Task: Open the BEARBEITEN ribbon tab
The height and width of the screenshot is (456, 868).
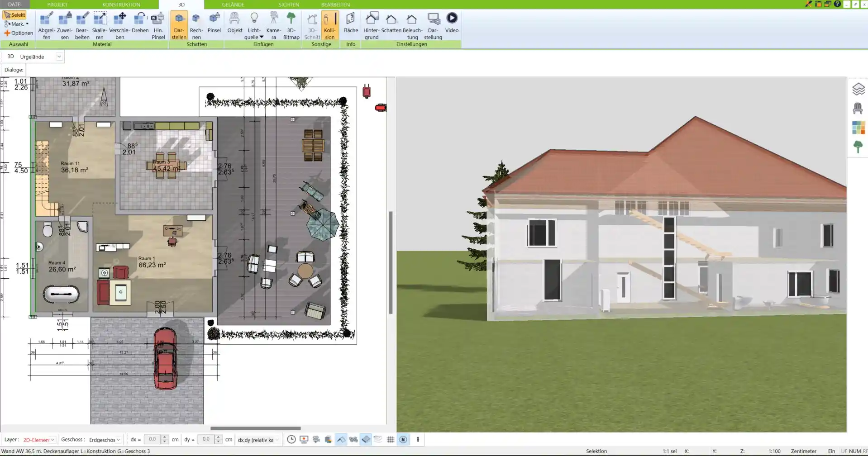Action: pos(335,5)
